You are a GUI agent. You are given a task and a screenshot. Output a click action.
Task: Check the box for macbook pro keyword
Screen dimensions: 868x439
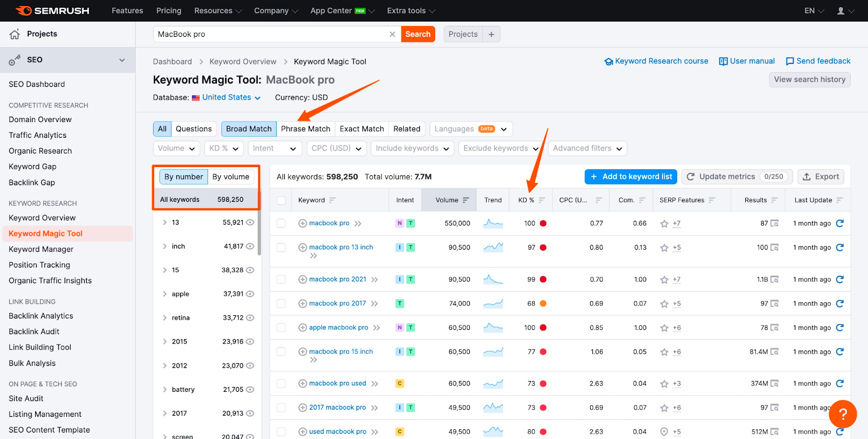[281, 223]
